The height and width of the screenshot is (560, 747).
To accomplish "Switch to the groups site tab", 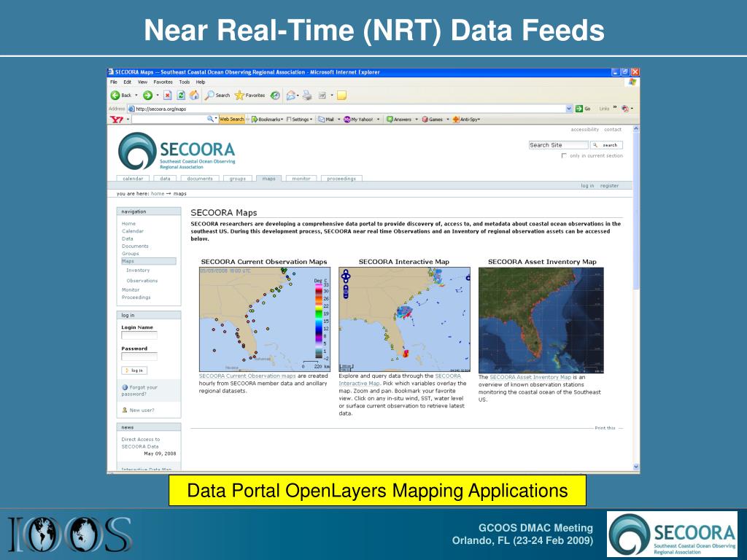I will (x=237, y=179).
